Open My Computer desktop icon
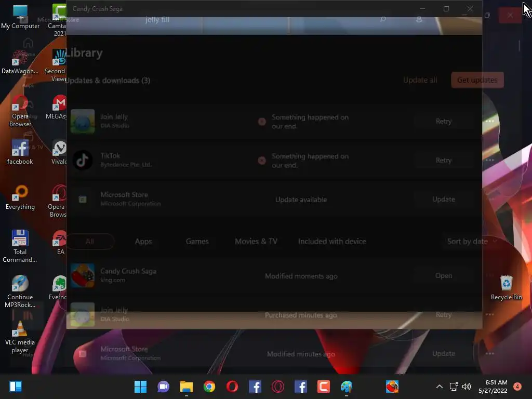The image size is (532, 399). coord(20,16)
